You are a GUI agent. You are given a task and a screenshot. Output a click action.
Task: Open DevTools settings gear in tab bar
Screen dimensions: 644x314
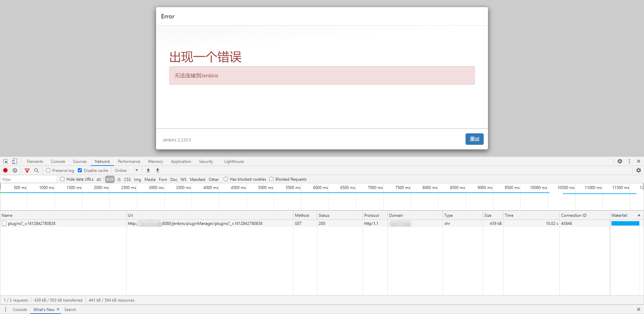620,161
